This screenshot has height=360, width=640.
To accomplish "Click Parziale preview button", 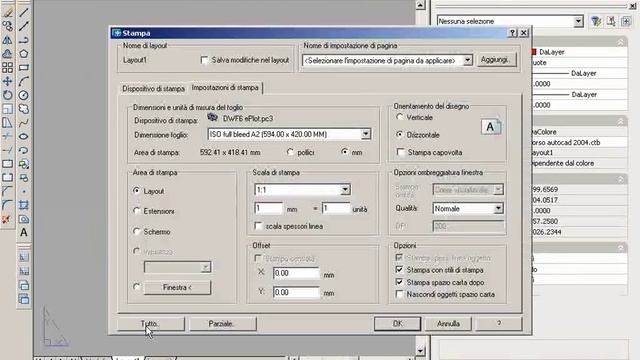I will [x=222, y=324].
